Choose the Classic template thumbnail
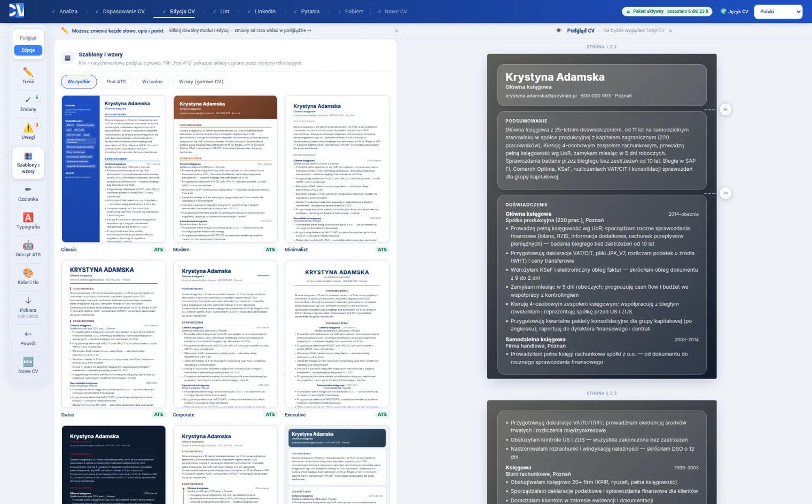This screenshot has width=812, height=504. click(x=113, y=169)
